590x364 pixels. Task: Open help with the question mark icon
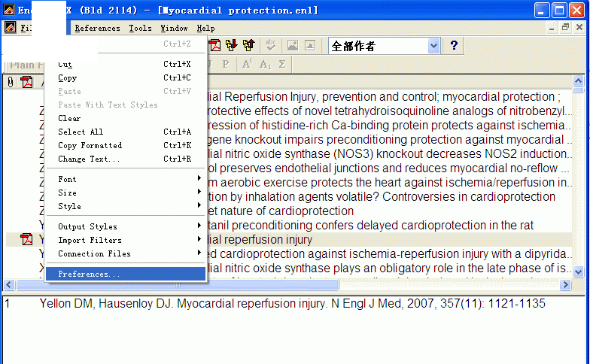(454, 45)
